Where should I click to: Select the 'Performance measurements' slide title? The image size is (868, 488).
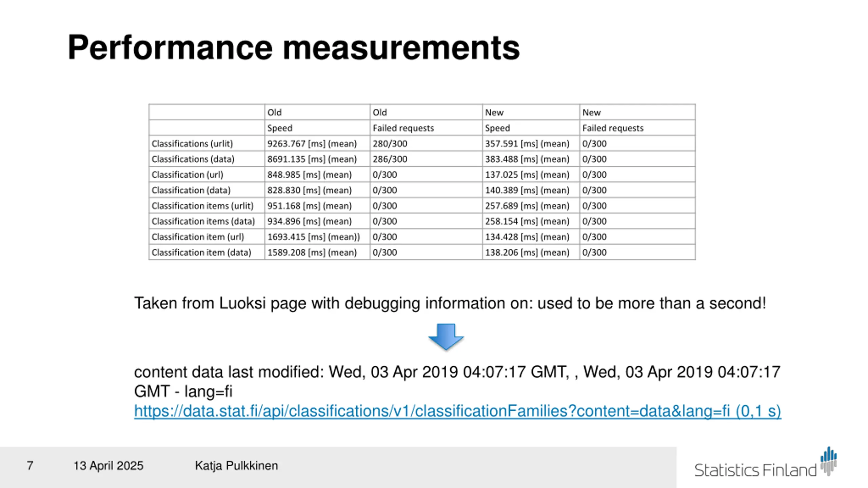point(294,47)
